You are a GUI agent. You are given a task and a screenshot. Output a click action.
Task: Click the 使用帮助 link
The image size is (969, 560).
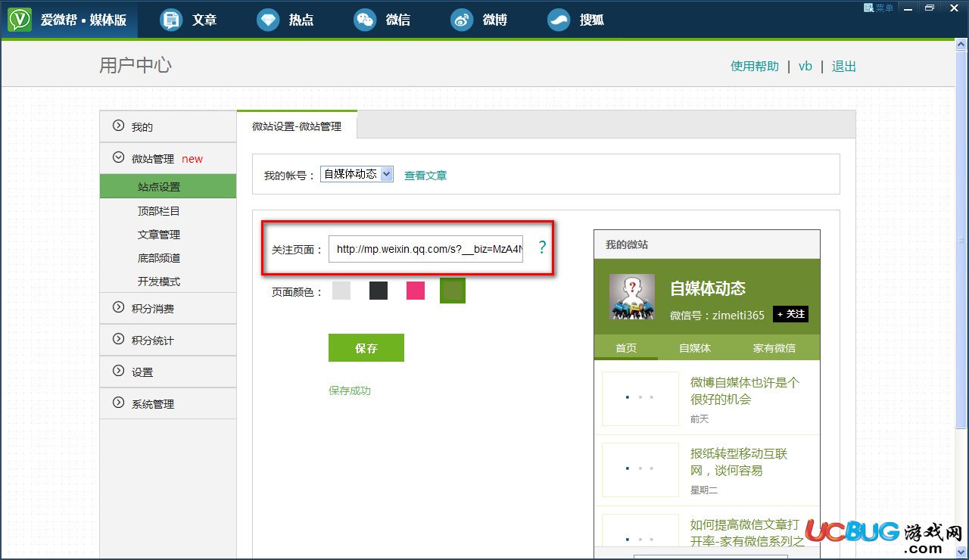[x=755, y=66]
